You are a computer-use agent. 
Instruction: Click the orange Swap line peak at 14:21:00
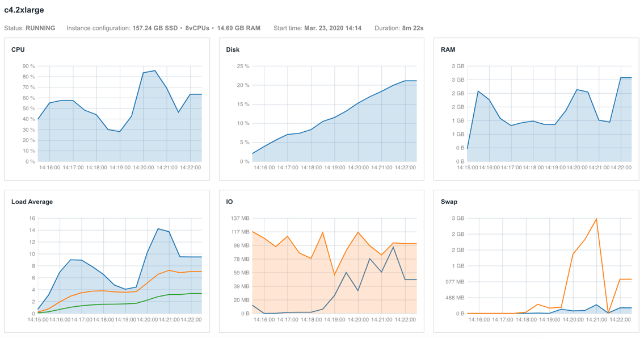coord(596,219)
